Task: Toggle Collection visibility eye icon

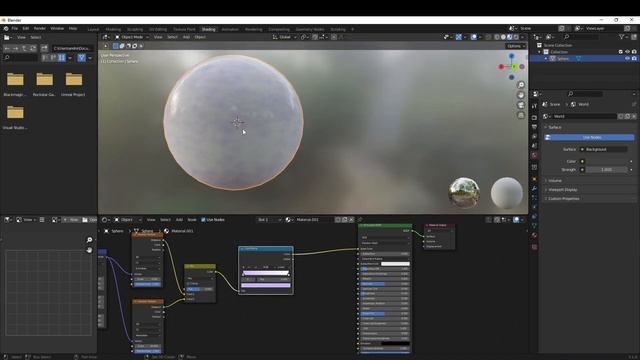Action: pos(627,52)
